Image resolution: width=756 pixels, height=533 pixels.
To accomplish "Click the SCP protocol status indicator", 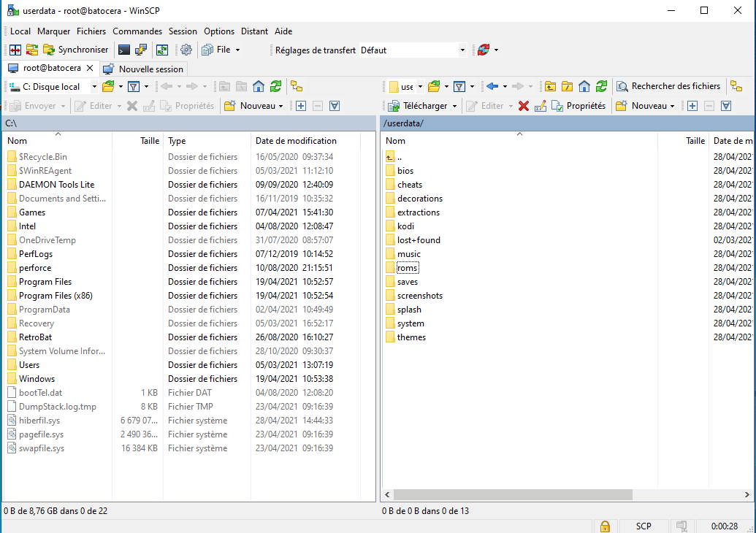I will [644, 526].
